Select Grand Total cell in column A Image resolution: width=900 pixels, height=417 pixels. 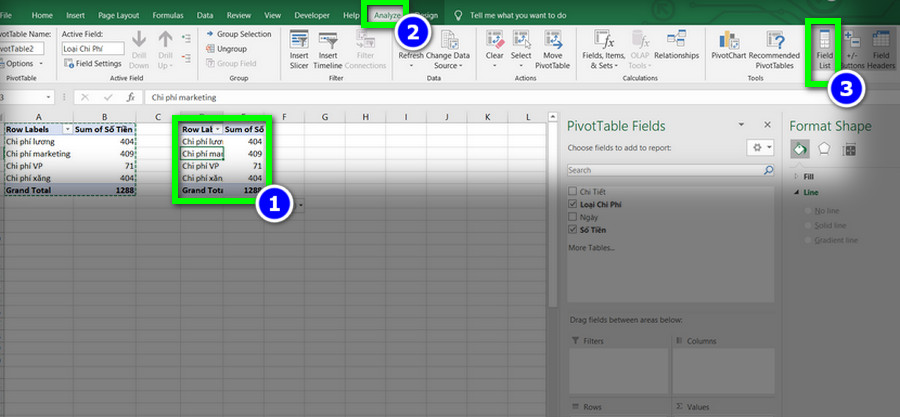click(39, 190)
